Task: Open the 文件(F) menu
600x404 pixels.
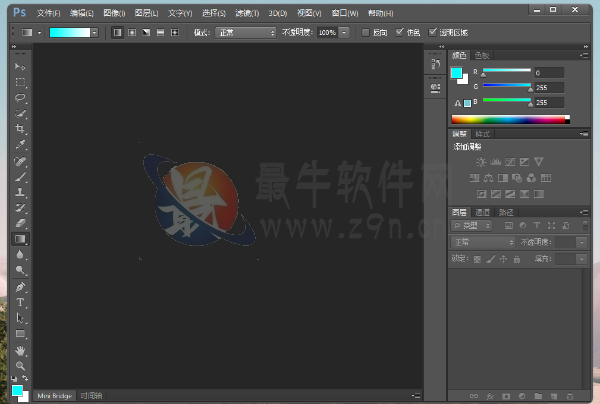Action: coord(48,13)
